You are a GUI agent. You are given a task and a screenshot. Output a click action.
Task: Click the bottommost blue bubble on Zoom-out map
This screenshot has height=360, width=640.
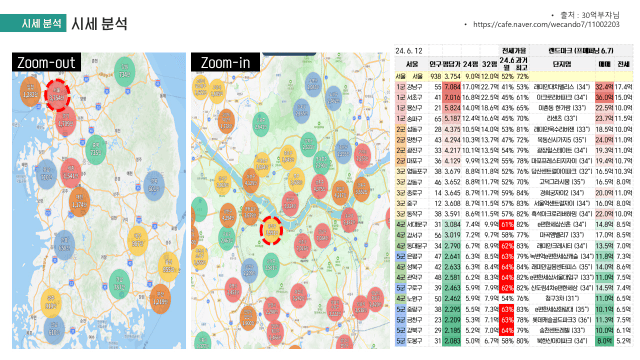point(54,330)
